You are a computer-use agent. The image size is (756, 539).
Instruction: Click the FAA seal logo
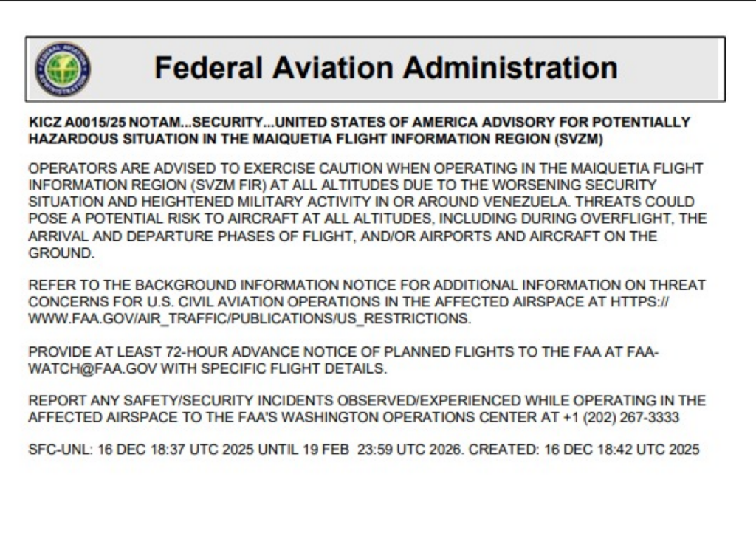63,69
